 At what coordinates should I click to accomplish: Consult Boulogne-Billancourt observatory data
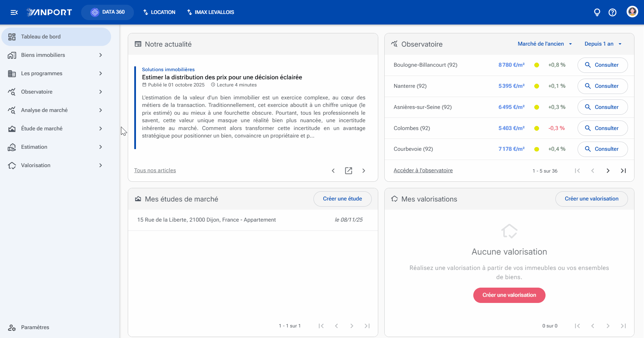click(x=602, y=65)
